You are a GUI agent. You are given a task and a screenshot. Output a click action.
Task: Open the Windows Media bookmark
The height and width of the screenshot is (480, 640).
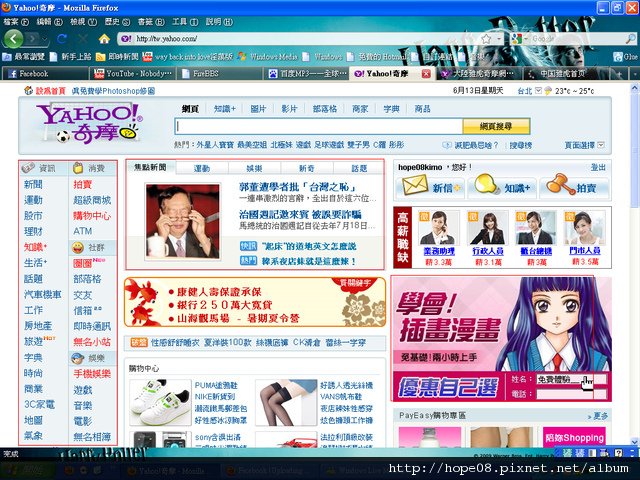(x=268, y=56)
